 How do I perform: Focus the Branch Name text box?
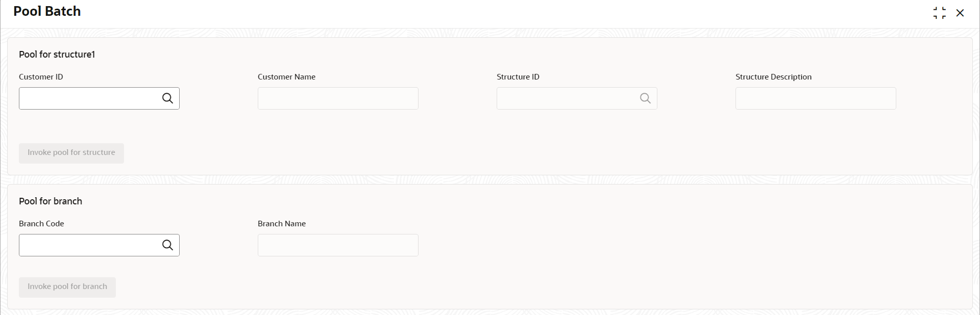click(338, 245)
